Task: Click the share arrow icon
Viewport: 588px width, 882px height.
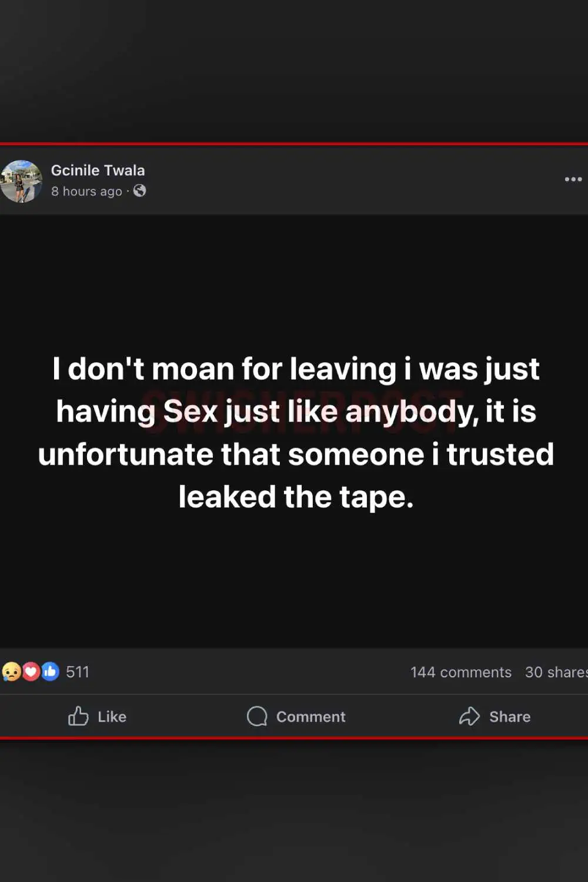Action: [x=469, y=716]
